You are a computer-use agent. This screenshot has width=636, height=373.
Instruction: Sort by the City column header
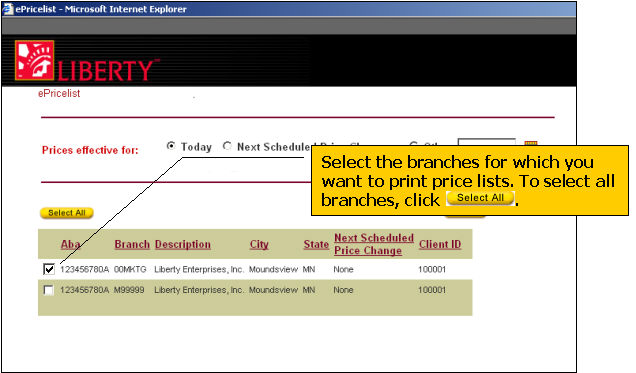point(259,244)
